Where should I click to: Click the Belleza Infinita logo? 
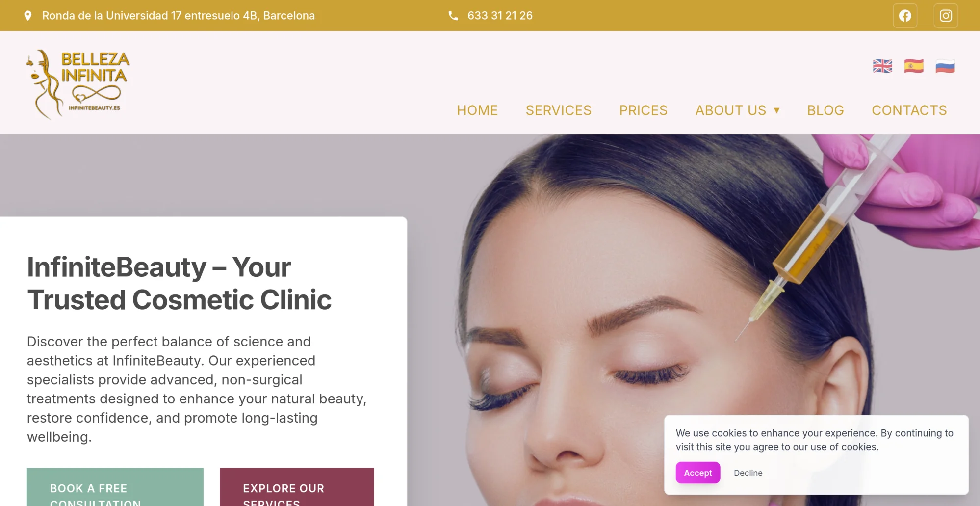click(78, 84)
